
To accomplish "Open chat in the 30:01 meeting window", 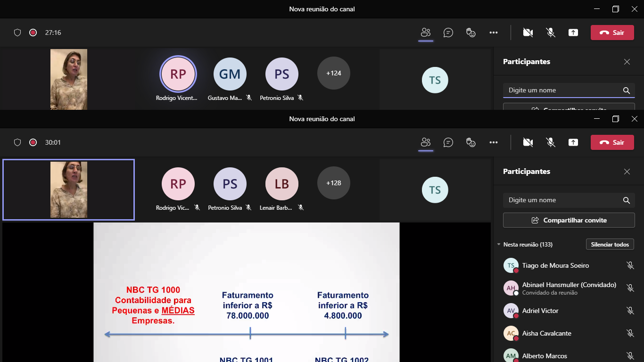I will pyautogui.click(x=448, y=142).
